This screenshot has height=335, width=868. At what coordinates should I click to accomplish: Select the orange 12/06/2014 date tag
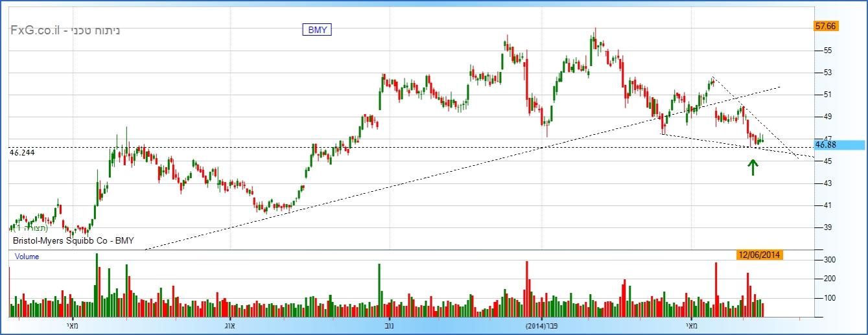(759, 255)
